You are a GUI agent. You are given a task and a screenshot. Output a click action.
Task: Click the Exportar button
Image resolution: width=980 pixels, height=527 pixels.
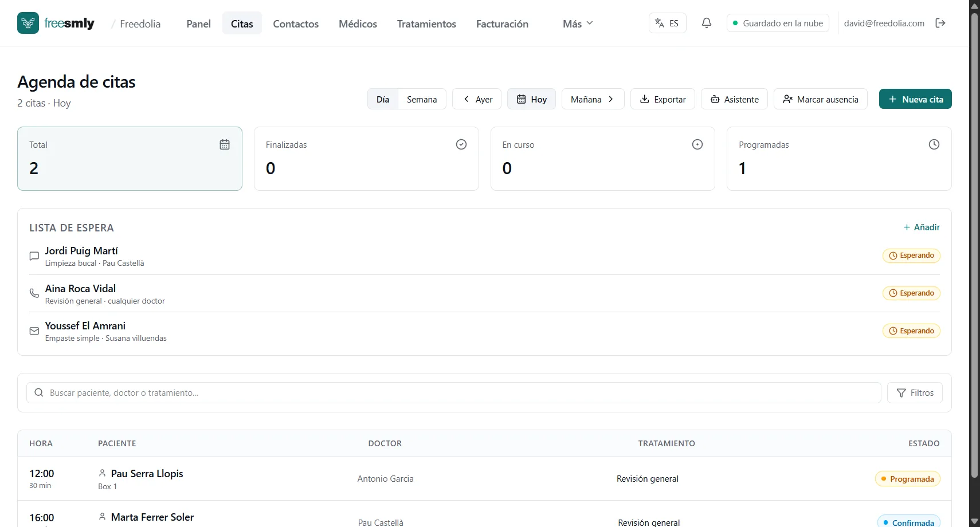(663, 99)
